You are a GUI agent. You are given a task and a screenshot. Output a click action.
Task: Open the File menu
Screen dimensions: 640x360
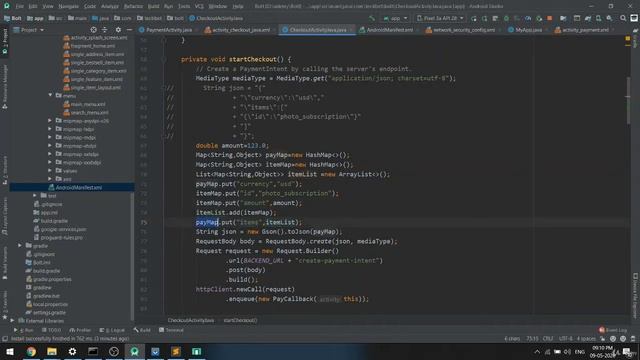20,6
